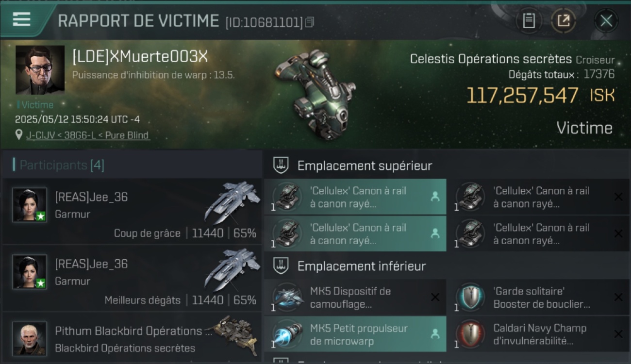Click the 'Garde solitaire' Booster de bouclier icon

(470, 298)
